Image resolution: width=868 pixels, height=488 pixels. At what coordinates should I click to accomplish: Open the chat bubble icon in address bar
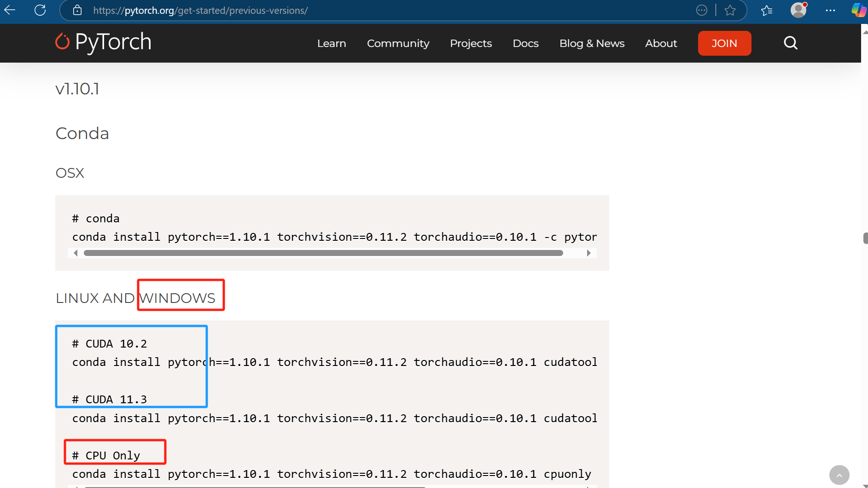point(702,10)
